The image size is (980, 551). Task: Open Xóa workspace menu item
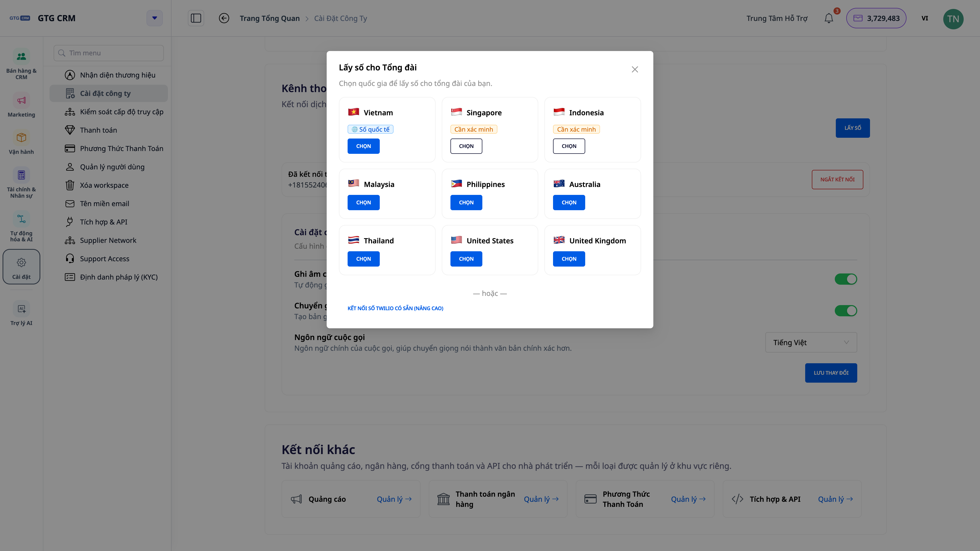click(109, 185)
